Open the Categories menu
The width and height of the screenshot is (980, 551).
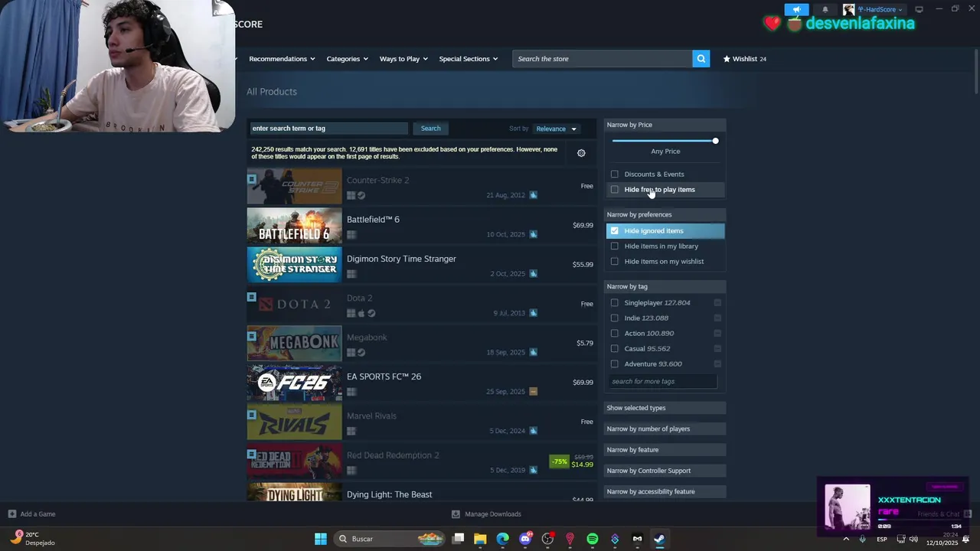pos(347,59)
